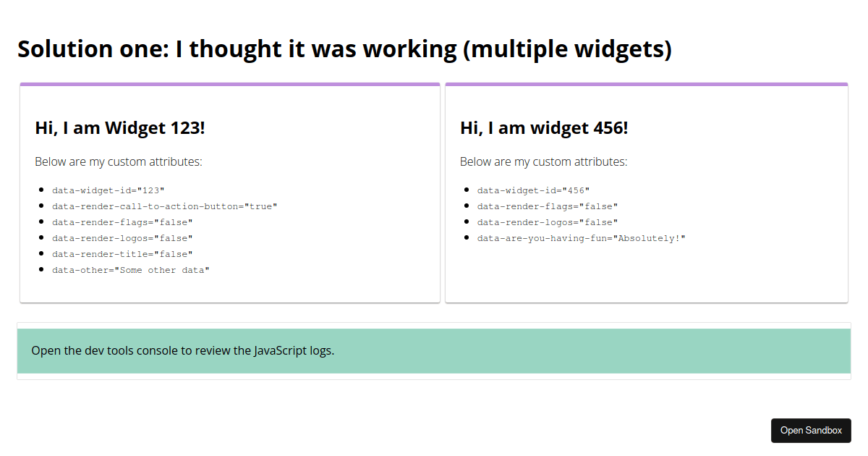The height and width of the screenshot is (456, 868).
Task: Click 'Below are my custom attributes' in widget 456
Action: pyautogui.click(x=544, y=161)
